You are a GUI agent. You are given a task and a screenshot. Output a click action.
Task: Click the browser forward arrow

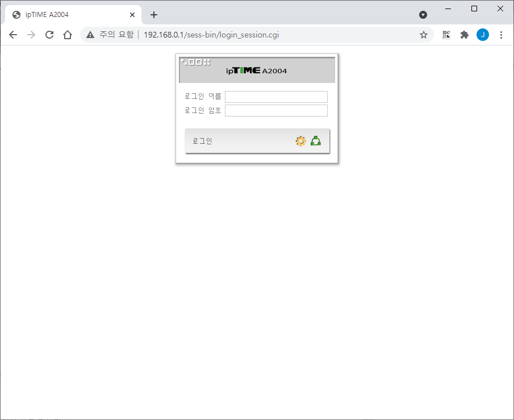coord(31,35)
